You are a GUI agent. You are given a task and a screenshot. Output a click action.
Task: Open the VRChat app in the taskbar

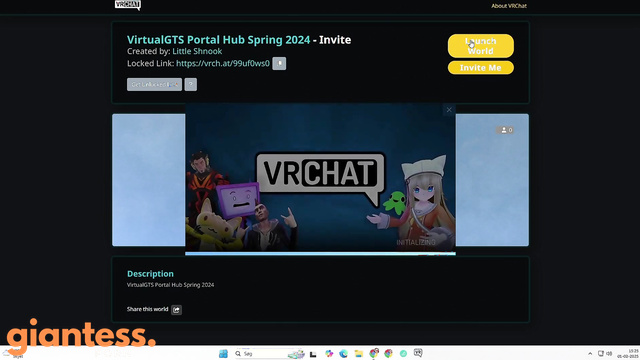pos(418,353)
